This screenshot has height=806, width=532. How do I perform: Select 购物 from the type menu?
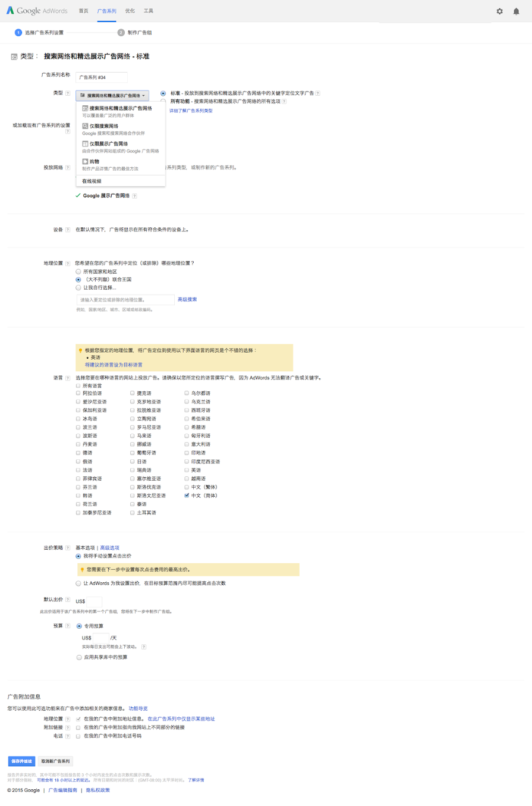[121, 165]
